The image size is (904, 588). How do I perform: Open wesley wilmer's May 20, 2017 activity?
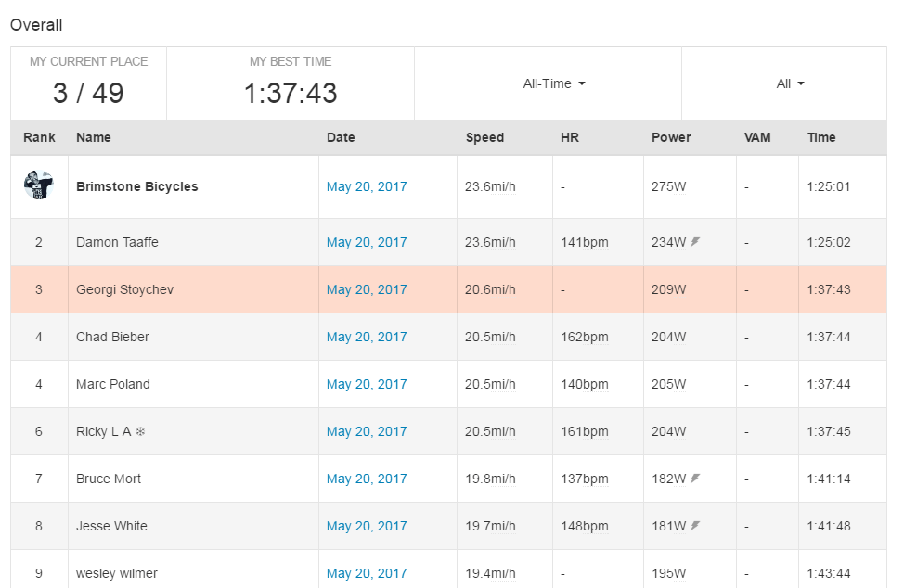(x=367, y=573)
